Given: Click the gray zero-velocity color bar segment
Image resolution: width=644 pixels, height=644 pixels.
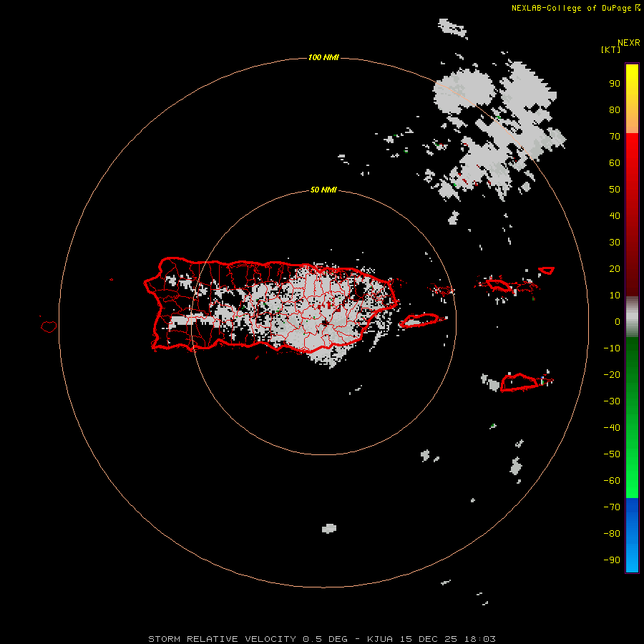Looking at the screenshot, I should (632, 317).
